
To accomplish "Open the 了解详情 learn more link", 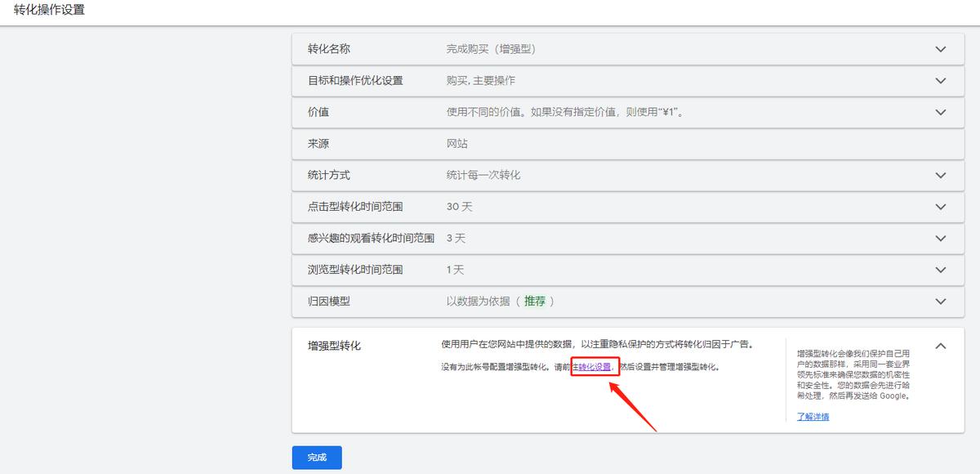I will click(813, 417).
